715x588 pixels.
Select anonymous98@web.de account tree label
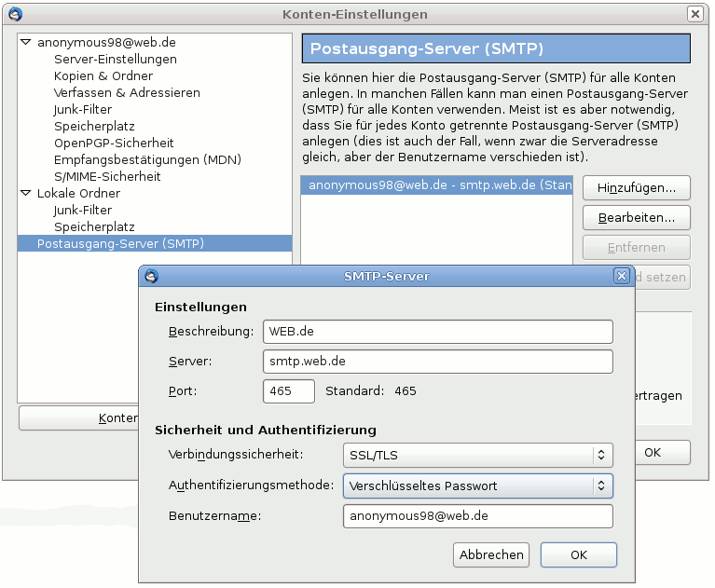pos(106,42)
